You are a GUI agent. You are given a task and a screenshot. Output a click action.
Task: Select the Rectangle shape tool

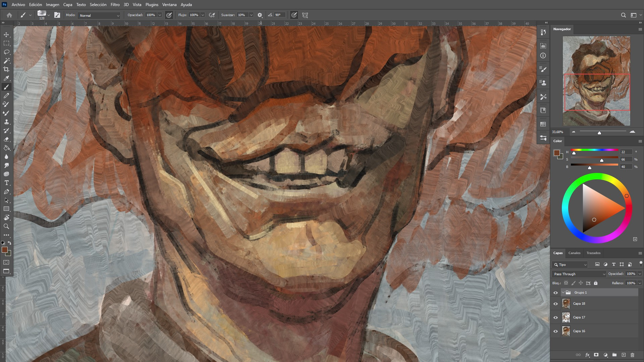[6, 209]
